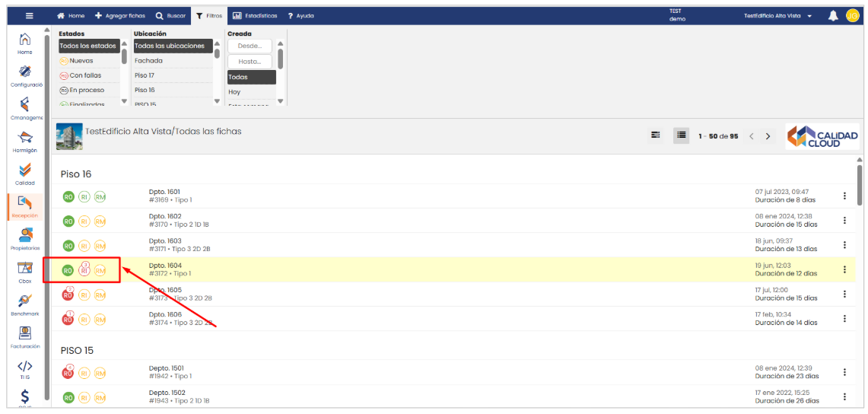Click the RI status badge for Dpto. 1604
The image size is (868, 414).
84,270
